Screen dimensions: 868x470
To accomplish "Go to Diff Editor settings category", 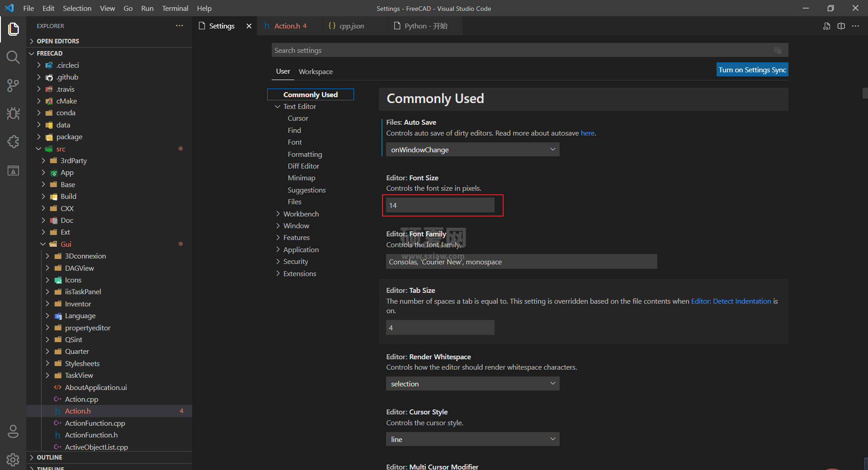I will [303, 166].
